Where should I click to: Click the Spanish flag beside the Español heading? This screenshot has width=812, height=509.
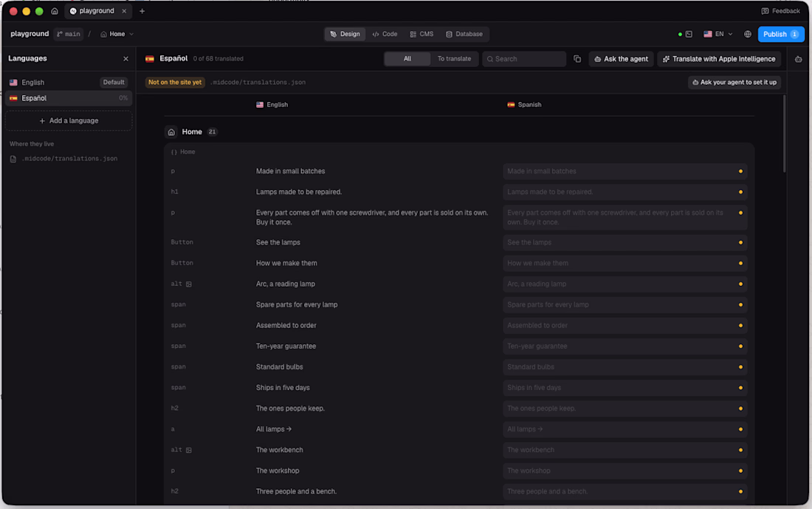[x=150, y=59]
